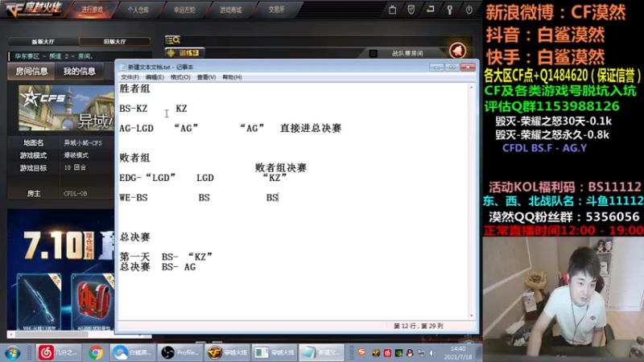This screenshot has height=362, width=644.
Task: Click the Windows Start orb
Action: pos(12,352)
